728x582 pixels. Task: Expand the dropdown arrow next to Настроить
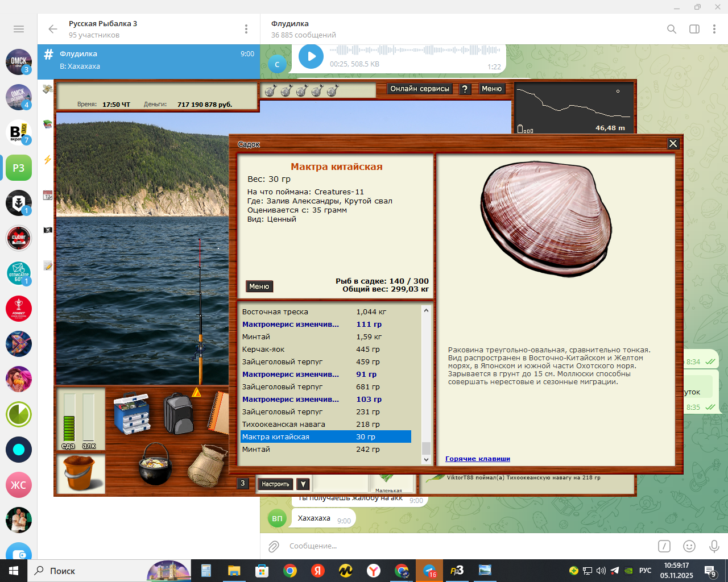[303, 484]
